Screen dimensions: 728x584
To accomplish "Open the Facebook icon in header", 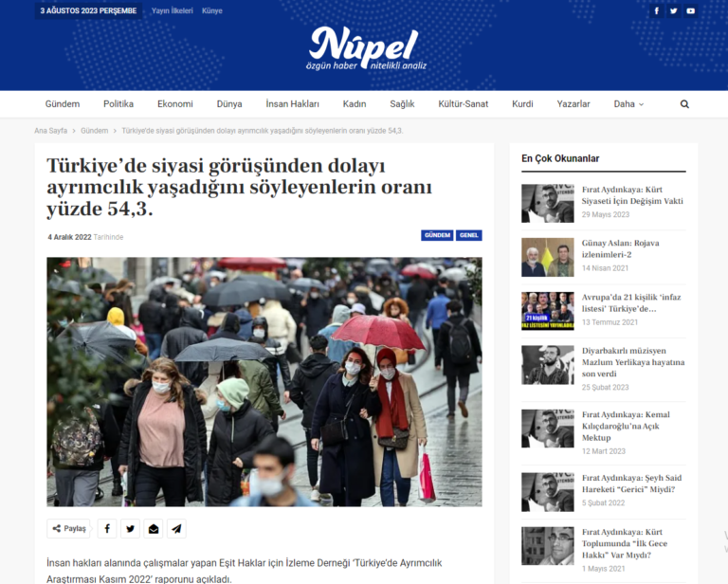I will tap(657, 10).
